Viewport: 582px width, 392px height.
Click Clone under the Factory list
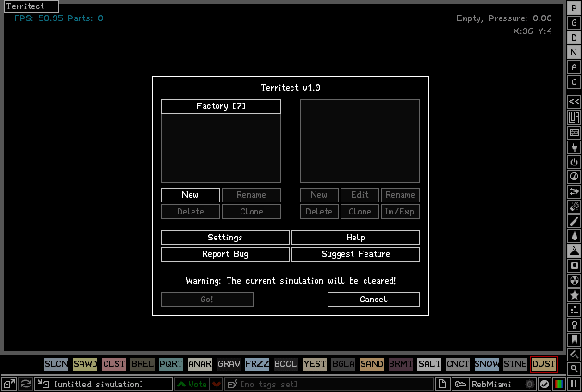[x=252, y=212]
